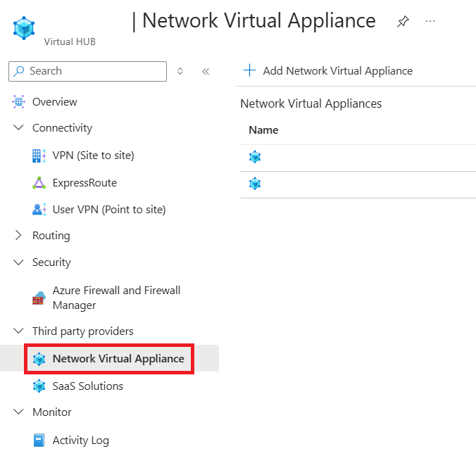The image size is (476, 475).
Task: Click the search magnifier icon
Action: point(19,71)
